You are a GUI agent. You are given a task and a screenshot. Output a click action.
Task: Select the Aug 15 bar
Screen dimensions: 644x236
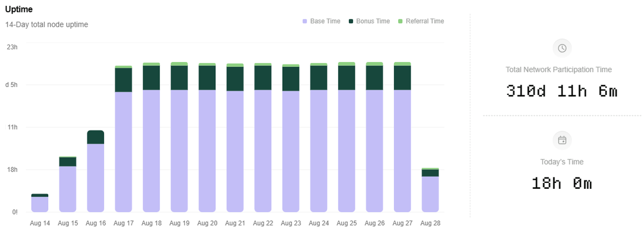[x=68, y=184]
